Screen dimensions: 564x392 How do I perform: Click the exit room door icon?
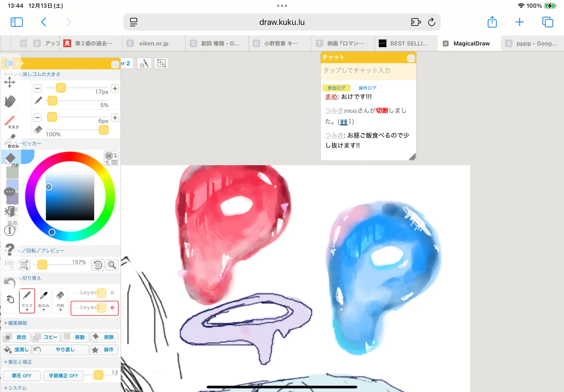(x=10, y=212)
